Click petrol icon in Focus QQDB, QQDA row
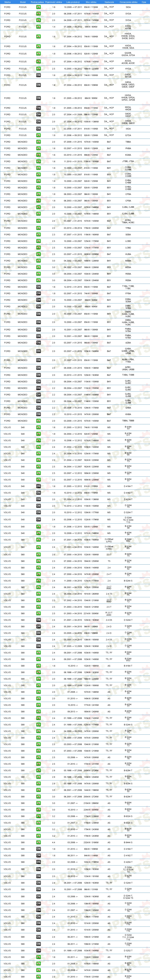This screenshot has height=980, width=150. pos(38,54)
